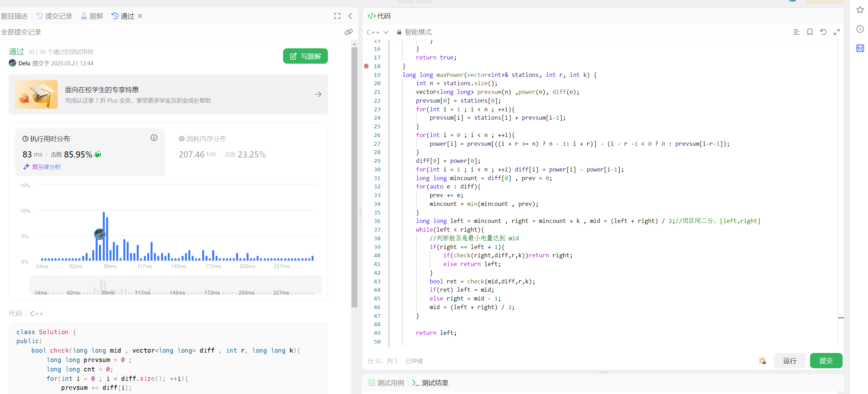The width and height of the screenshot is (868, 394).
Task: Click the format code icon
Action: point(796,32)
